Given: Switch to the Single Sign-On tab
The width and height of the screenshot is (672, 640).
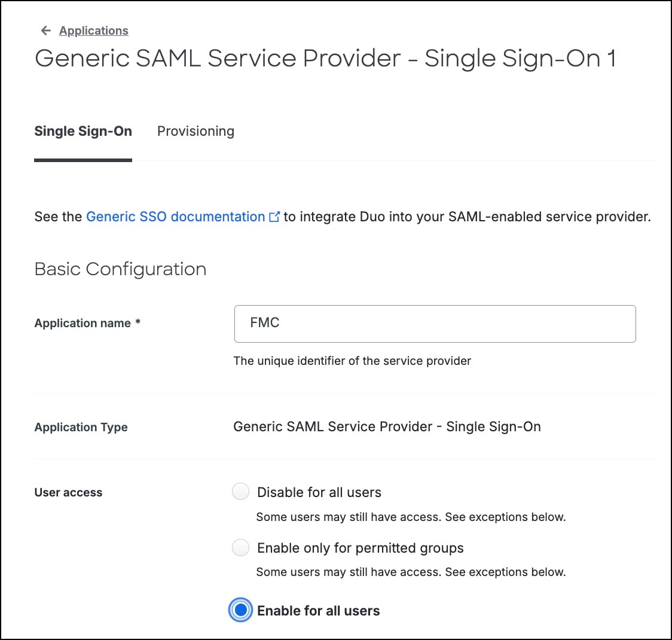Looking at the screenshot, I should point(83,132).
